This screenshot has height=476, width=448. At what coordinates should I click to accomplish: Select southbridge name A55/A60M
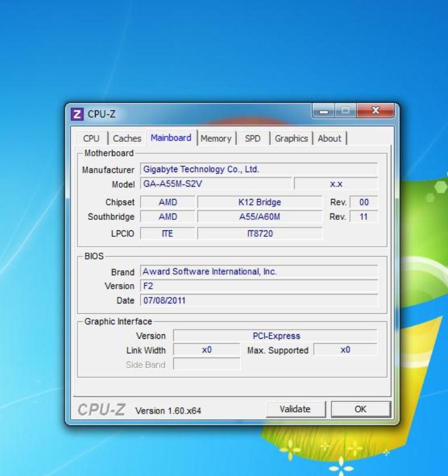pos(260,217)
